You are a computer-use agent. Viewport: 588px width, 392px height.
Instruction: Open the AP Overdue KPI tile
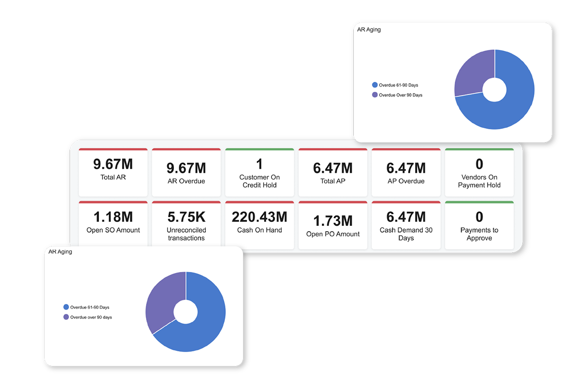(406, 172)
